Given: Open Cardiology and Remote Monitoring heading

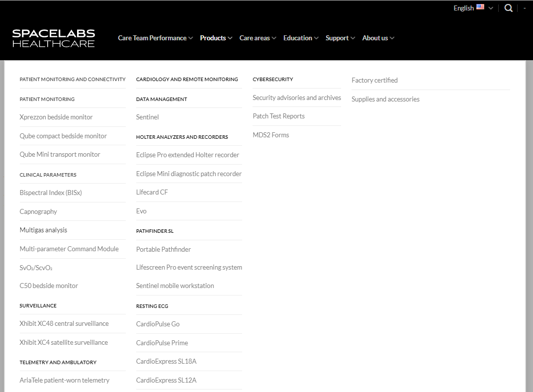Looking at the screenshot, I should click(x=187, y=79).
